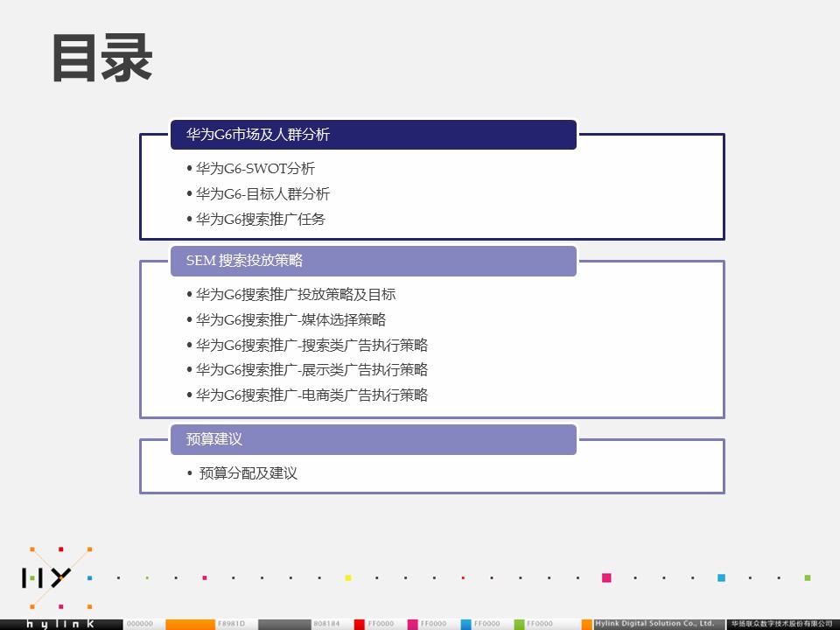Go to 华为G6搜索推广投放策略及目标
Screen dimensions: 840x630
click(x=295, y=295)
